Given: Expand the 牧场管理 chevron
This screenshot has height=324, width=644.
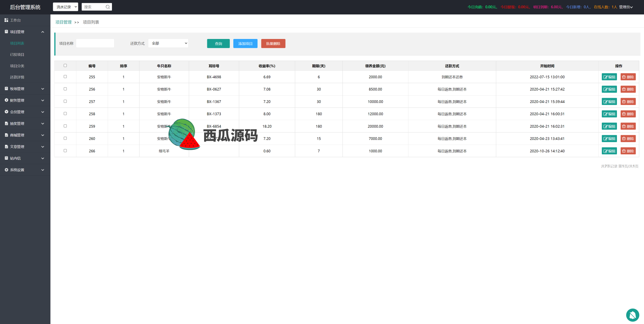Looking at the screenshot, I should pyautogui.click(x=43, y=89).
